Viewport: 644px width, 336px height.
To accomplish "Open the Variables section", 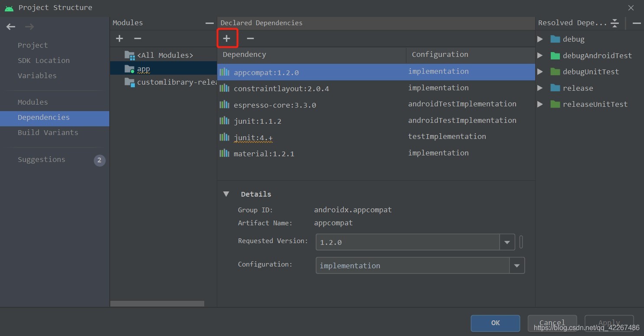I will pos(37,76).
